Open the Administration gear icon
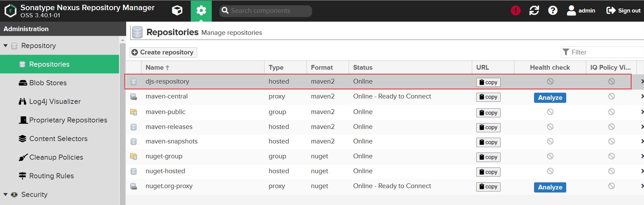This screenshot has height=205, width=644. pyautogui.click(x=201, y=11)
